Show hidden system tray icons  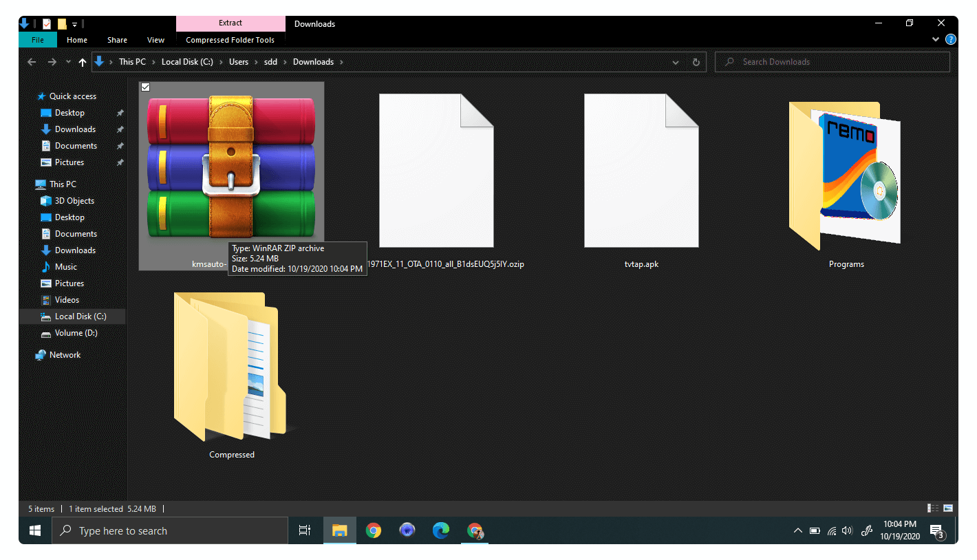coord(798,530)
